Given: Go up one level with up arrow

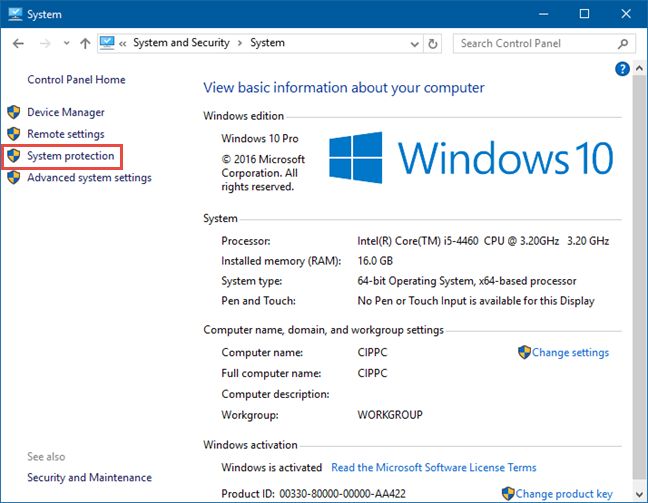Looking at the screenshot, I should point(85,44).
